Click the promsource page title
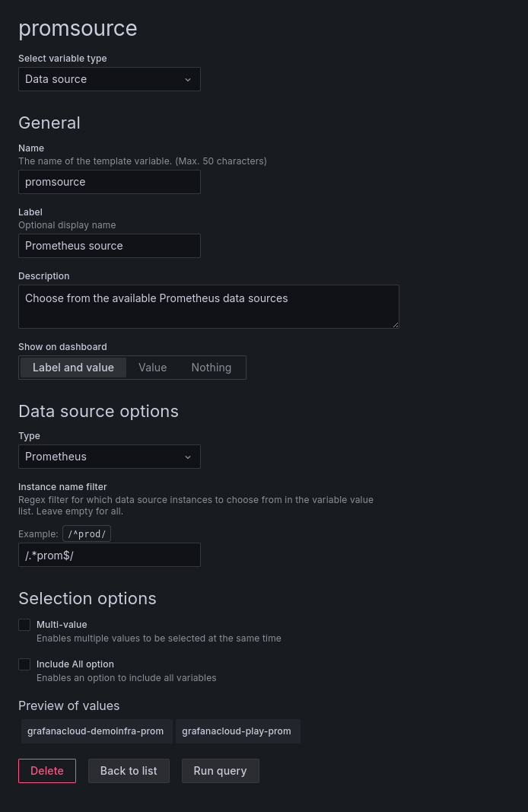Screen dimensions: 528x812 pyautogui.click(x=78, y=28)
